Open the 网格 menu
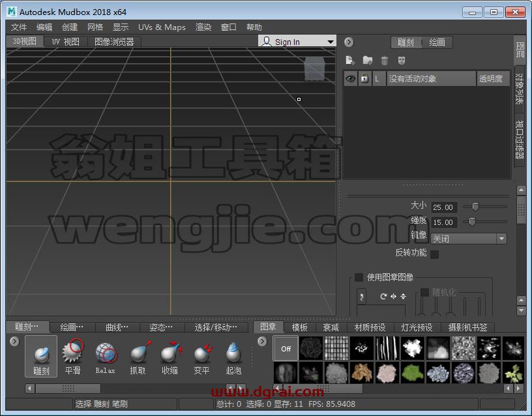The image size is (532, 416). coord(95,27)
